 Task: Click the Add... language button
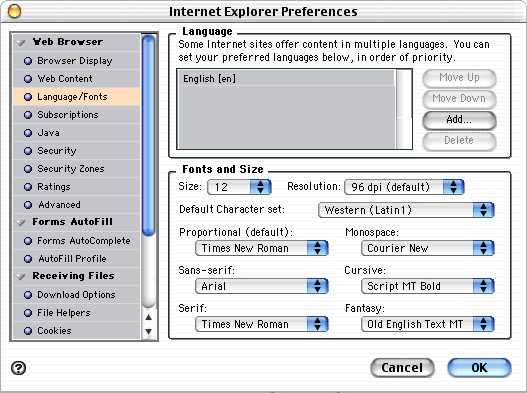(459, 120)
